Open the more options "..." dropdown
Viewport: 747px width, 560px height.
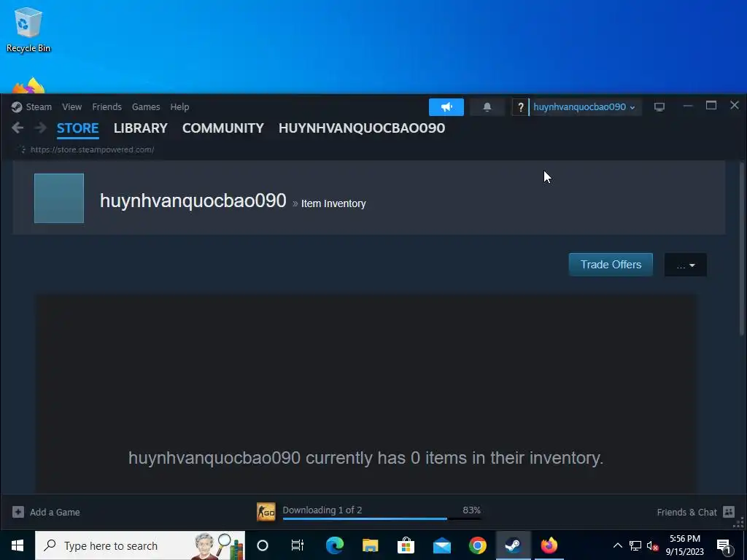[686, 265]
